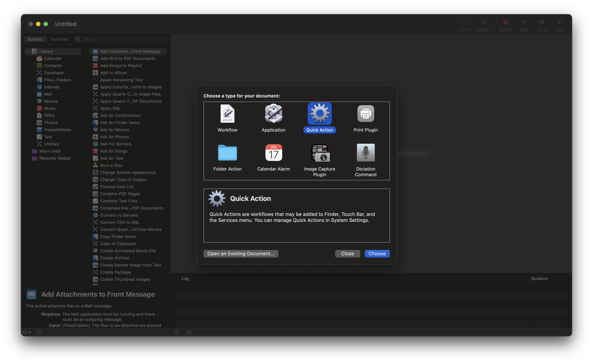
Task: Select Choose from List action
Action: pos(117,187)
